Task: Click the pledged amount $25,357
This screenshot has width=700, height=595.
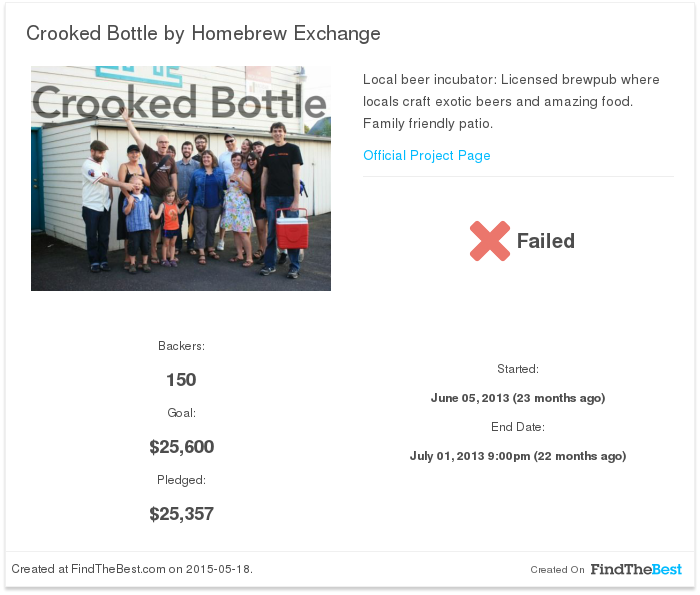Action: pyautogui.click(x=181, y=514)
